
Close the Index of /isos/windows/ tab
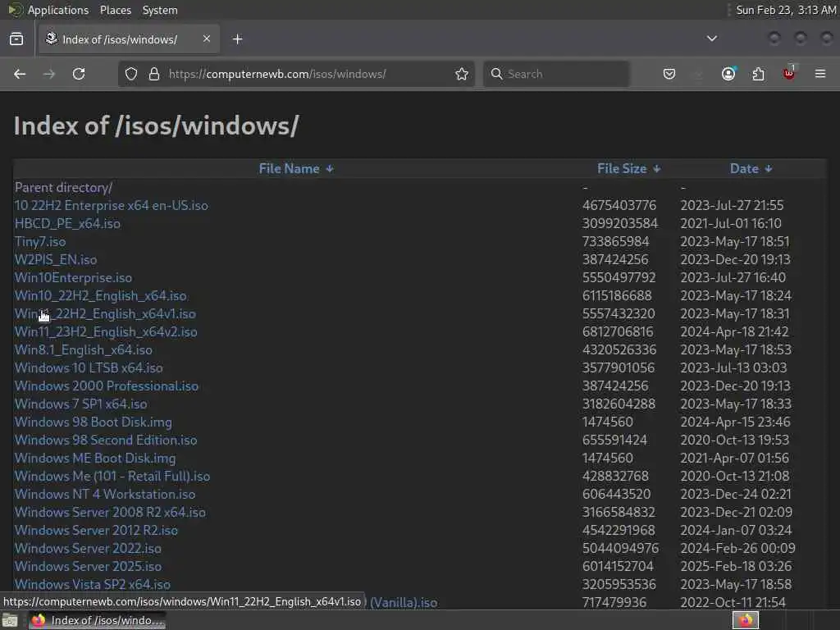pos(207,39)
